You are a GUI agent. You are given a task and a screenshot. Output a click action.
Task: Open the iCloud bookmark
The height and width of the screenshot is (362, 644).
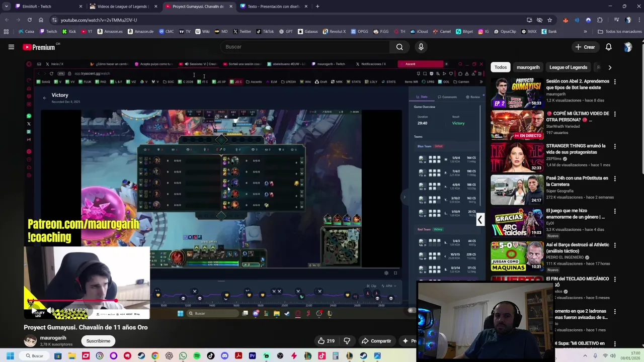point(419,31)
